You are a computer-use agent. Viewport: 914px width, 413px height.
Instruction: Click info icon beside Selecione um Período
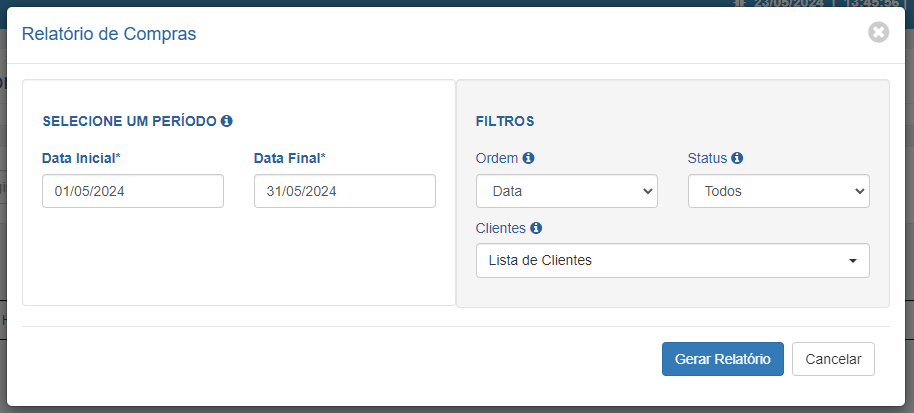pos(227,121)
